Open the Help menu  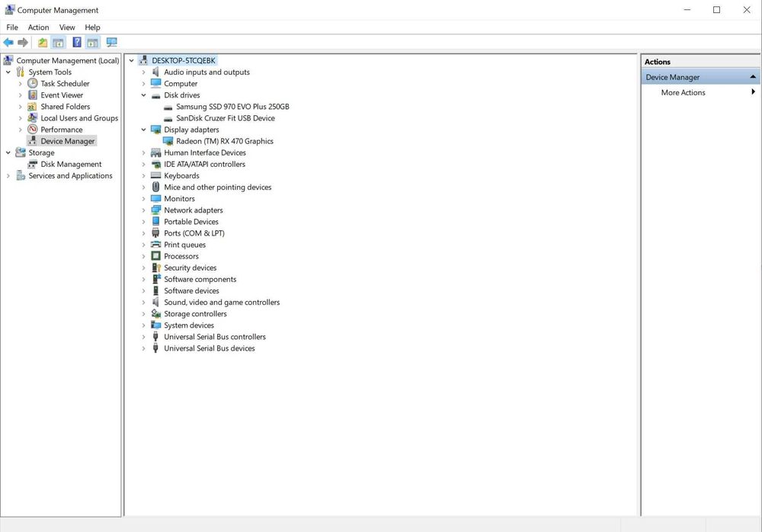[x=92, y=27]
